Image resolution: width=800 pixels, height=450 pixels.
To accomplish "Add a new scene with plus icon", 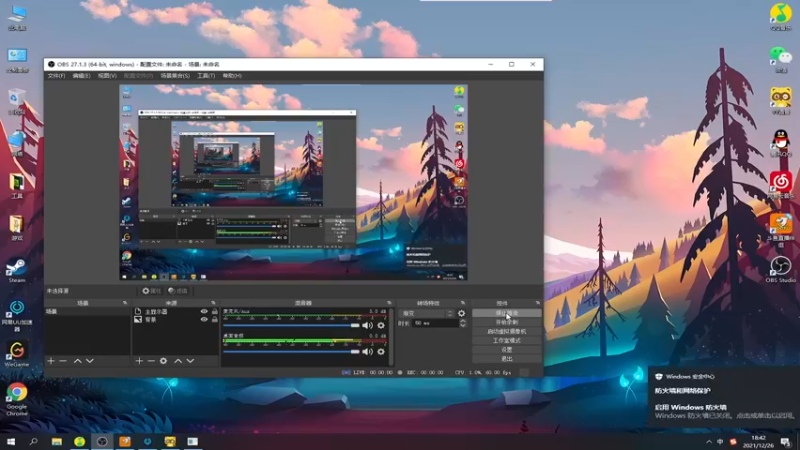I will [x=51, y=361].
